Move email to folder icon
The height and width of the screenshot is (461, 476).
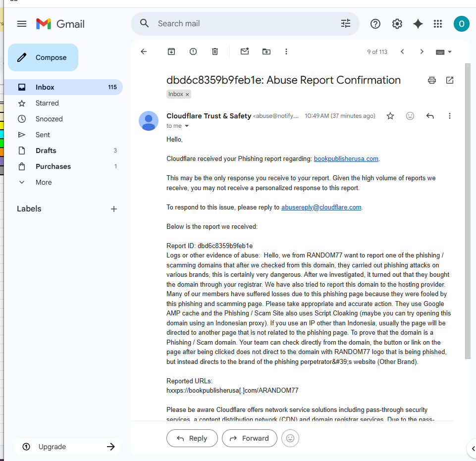click(266, 51)
